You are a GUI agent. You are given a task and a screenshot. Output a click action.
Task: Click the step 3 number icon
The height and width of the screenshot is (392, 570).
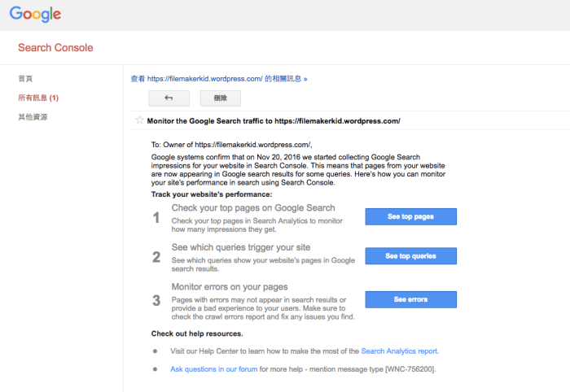pos(156,300)
